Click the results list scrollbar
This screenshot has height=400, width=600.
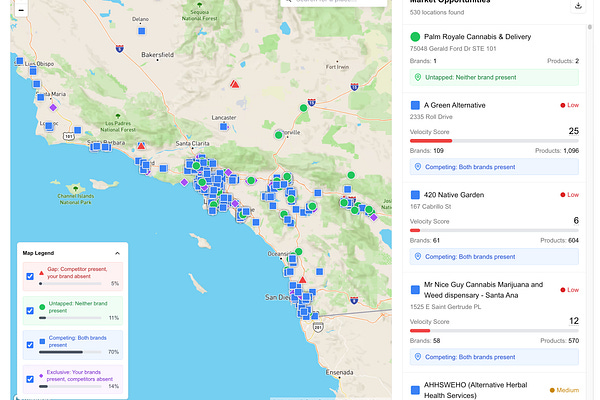pyautogui.click(x=590, y=27)
